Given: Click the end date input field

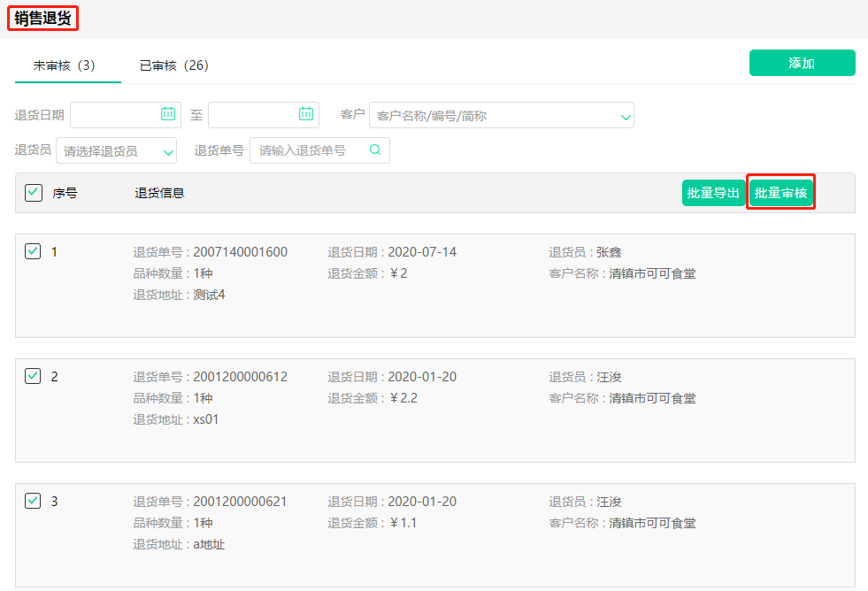Looking at the screenshot, I should pyautogui.click(x=252, y=114).
